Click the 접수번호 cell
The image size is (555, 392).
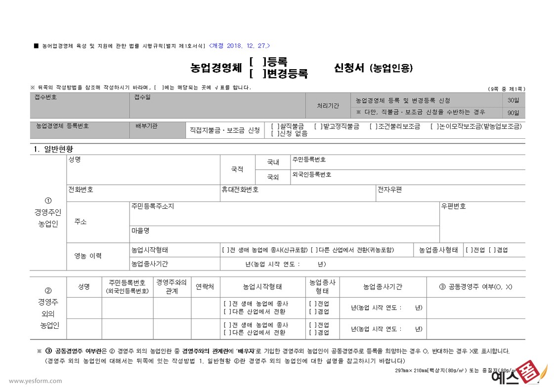80,106
